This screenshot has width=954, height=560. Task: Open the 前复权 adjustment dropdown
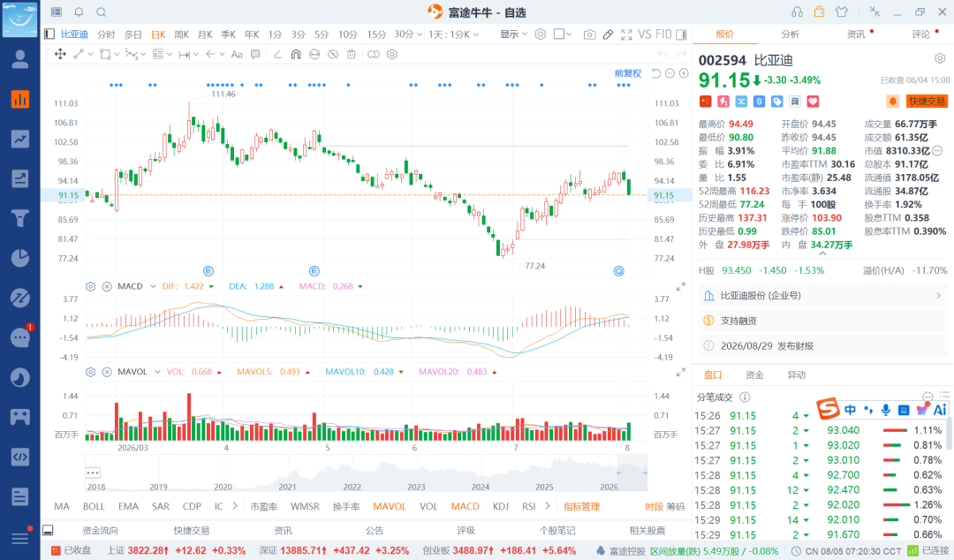628,73
